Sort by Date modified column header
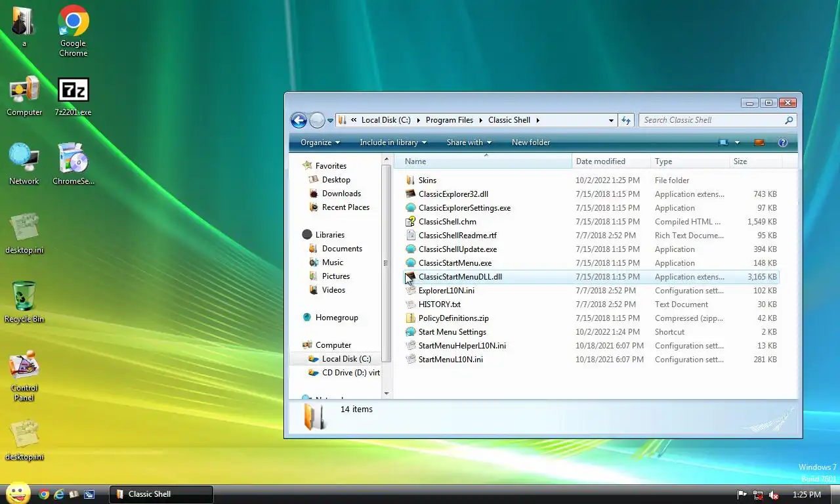This screenshot has width=840, height=504. [x=612, y=161]
